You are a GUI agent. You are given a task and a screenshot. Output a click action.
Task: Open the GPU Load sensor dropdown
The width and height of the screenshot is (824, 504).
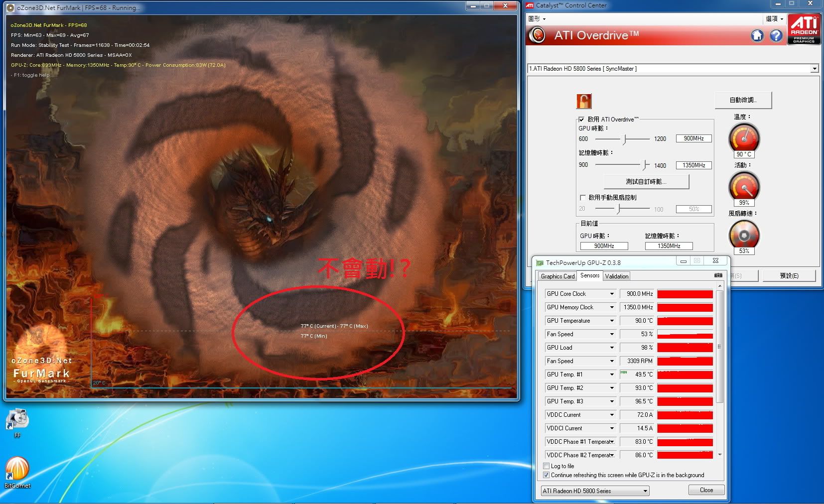(x=612, y=348)
